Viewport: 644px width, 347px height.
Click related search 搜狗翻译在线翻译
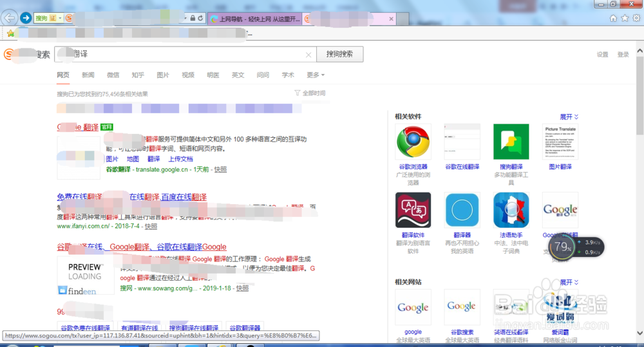[x=194, y=328]
